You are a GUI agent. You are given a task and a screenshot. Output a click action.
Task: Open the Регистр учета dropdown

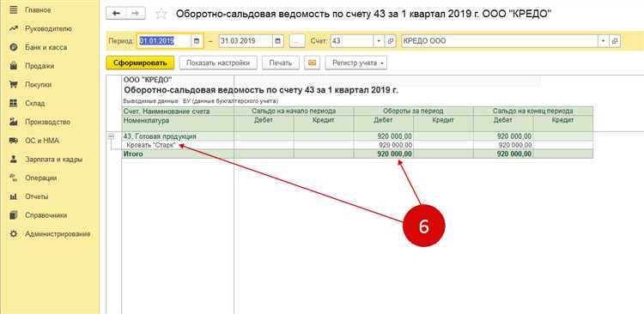[355, 63]
